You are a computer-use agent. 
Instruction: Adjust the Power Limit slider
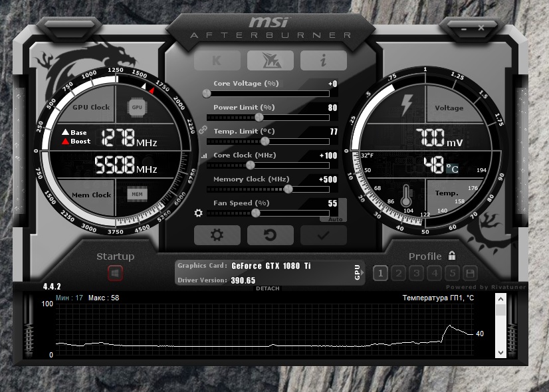point(259,117)
